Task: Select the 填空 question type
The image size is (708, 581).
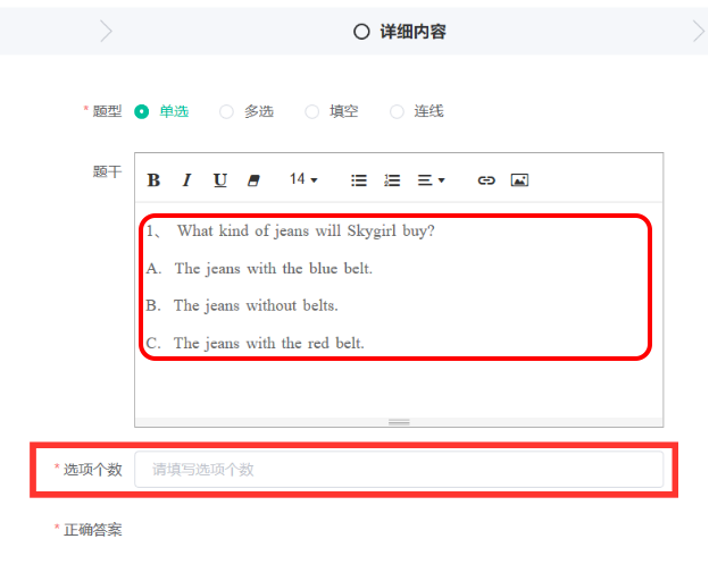Action: 331,112
